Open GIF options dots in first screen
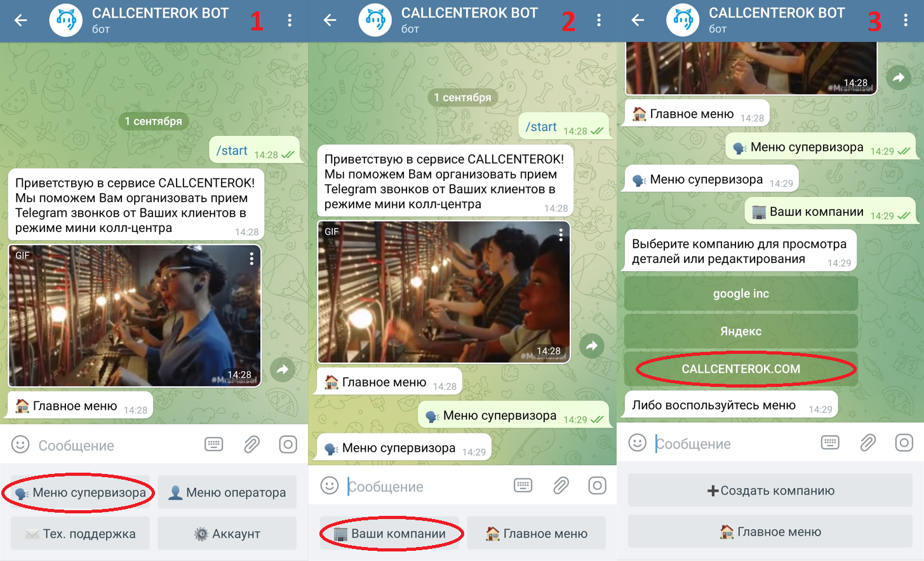 (251, 259)
